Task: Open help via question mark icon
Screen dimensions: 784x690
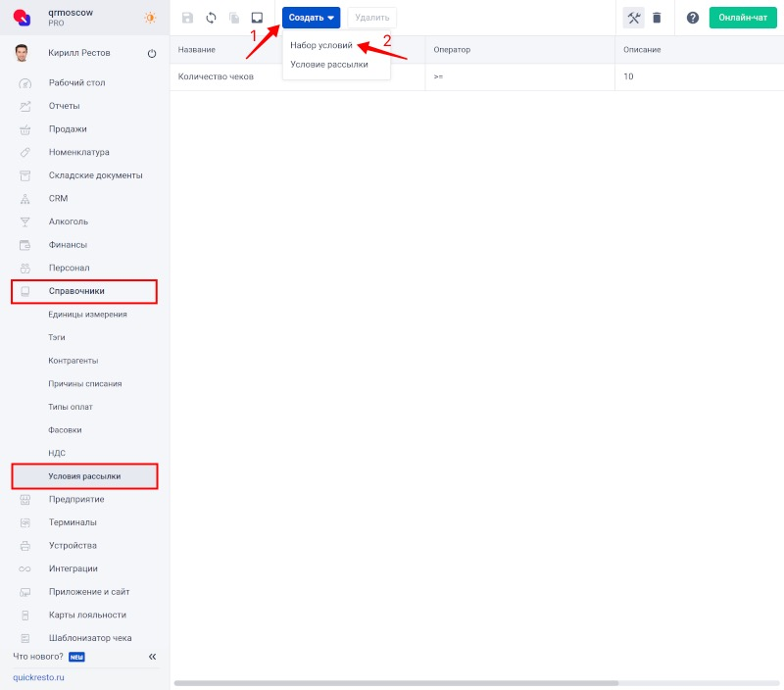Action: [693, 18]
